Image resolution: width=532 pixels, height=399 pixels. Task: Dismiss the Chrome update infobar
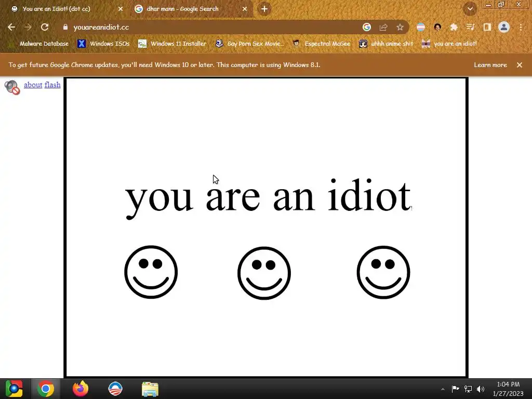[520, 65]
